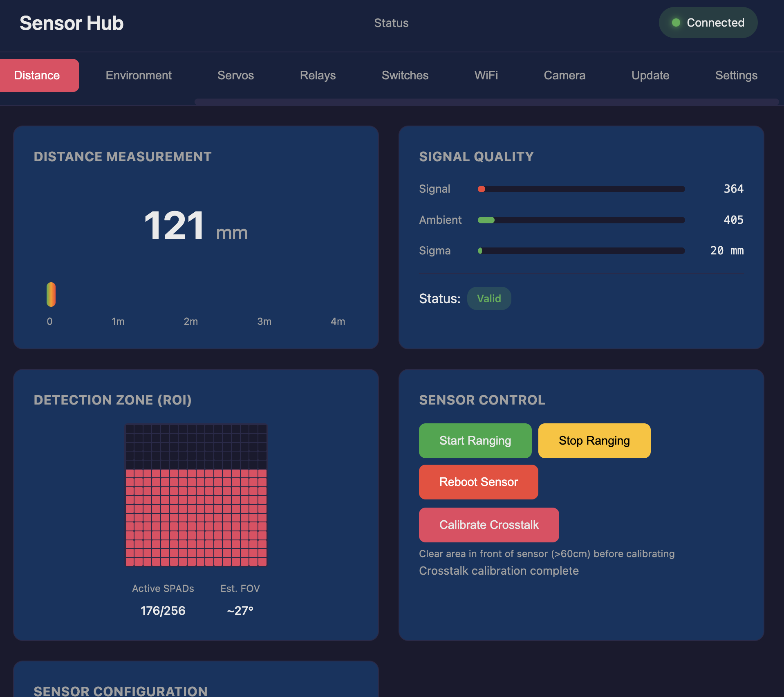Click the Connected status badge text

[x=715, y=22]
